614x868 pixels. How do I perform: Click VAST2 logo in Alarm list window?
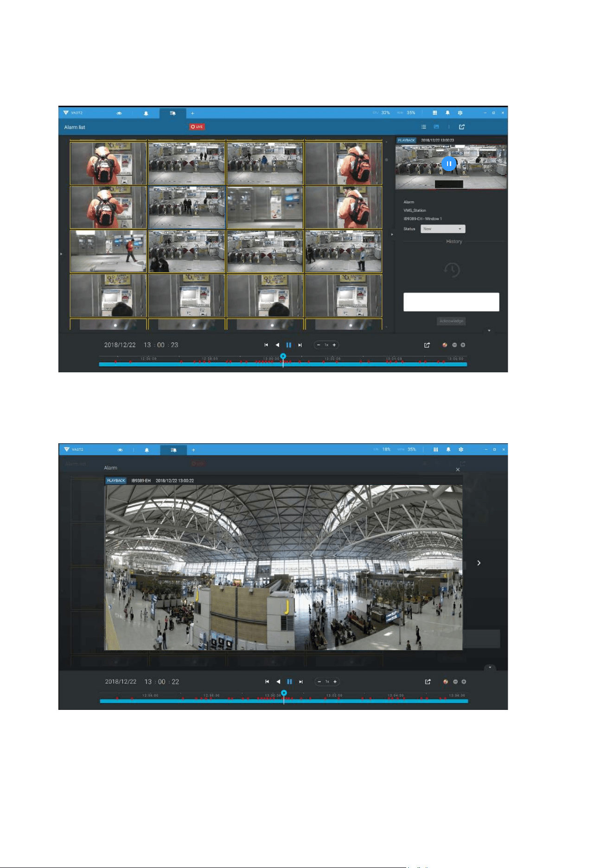[73, 113]
